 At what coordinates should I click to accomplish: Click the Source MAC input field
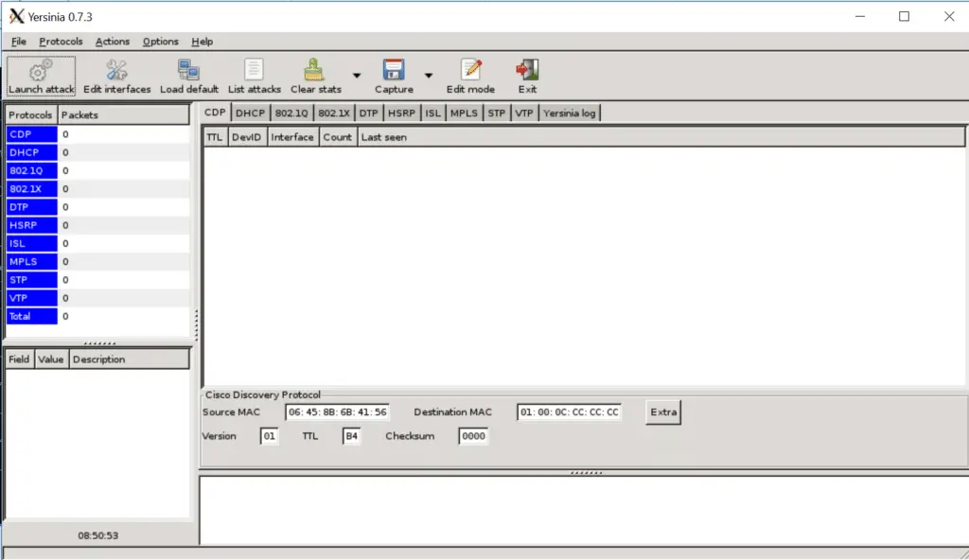(x=338, y=411)
